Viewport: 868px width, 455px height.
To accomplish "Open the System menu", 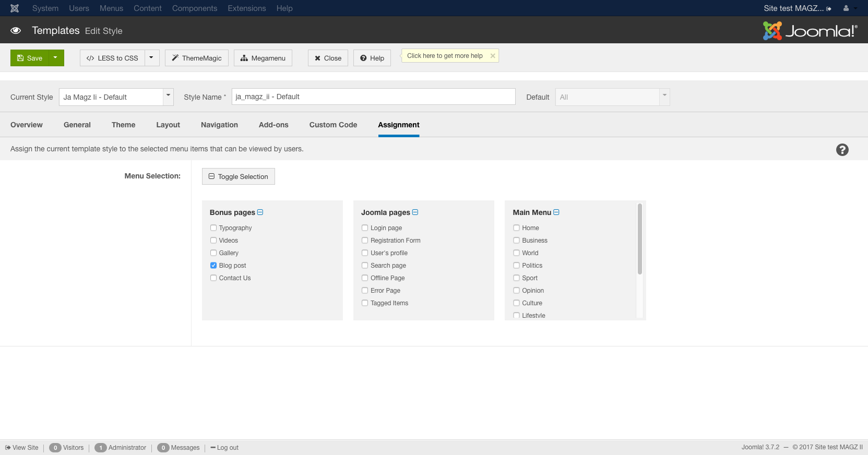I will [x=45, y=8].
